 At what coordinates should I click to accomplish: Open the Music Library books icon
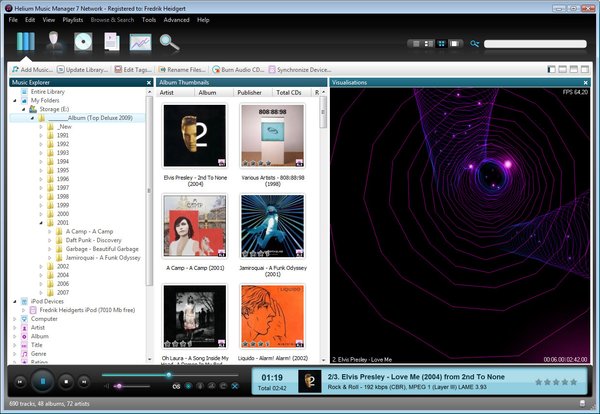click(26, 42)
